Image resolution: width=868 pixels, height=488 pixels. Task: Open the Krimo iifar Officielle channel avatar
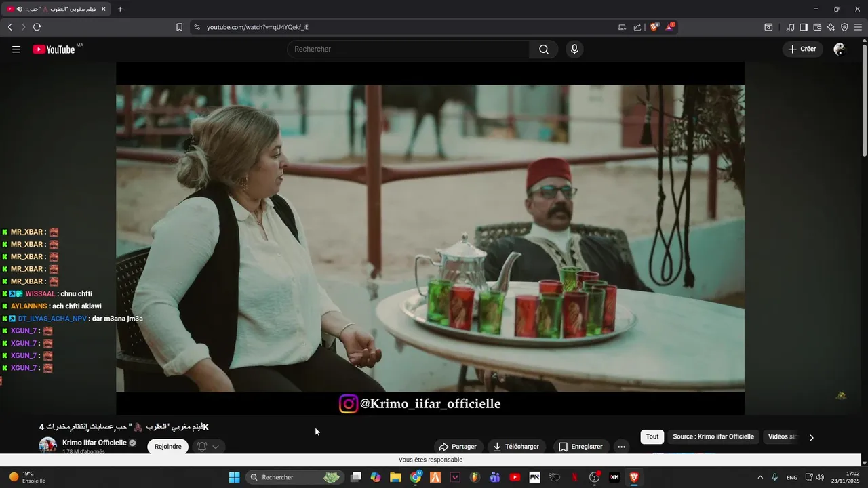click(47, 446)
